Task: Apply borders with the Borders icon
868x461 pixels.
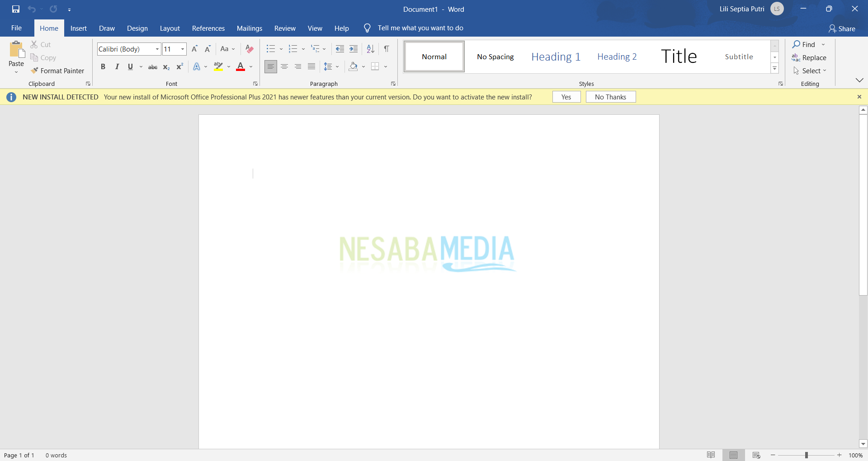Action: [x=375, y=67]
